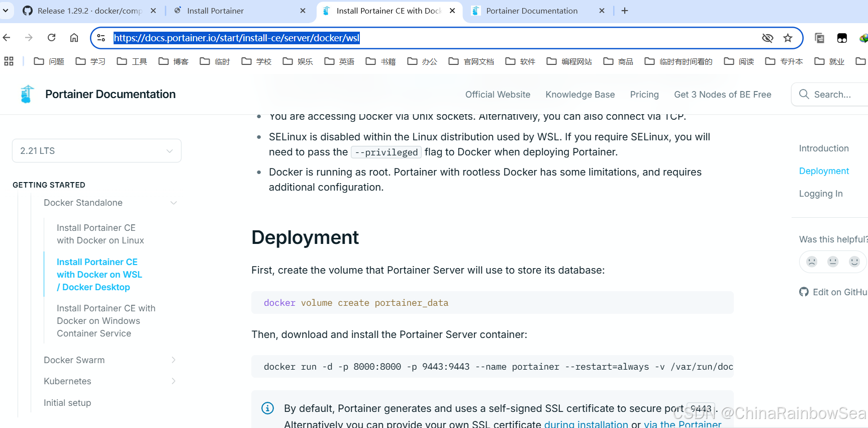Viewport: 868px width, 428px height.
Task: Open the 书籍 bookmark folder
Action: (380, 61)
